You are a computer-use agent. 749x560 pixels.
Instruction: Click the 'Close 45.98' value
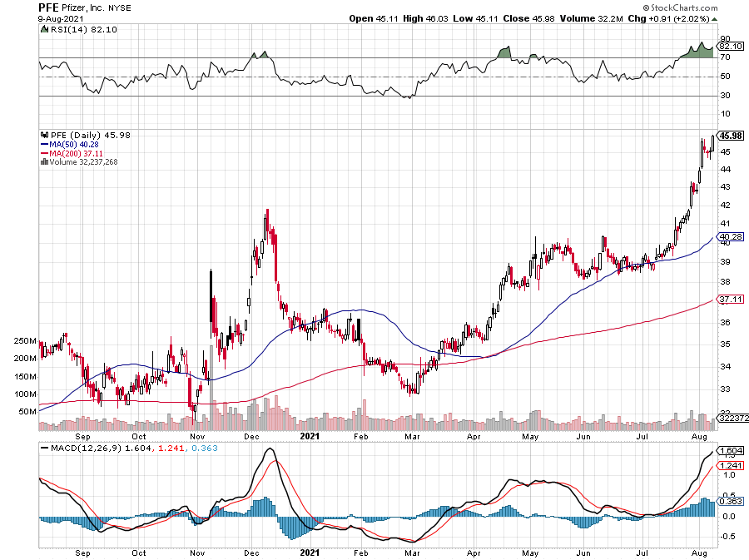(528, 18)
